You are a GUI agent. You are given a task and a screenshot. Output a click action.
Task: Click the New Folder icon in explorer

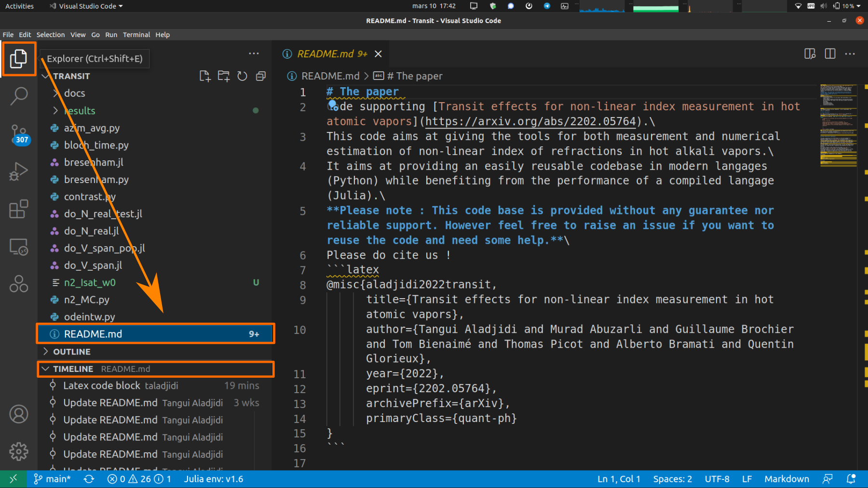click(x=223, y=76)
